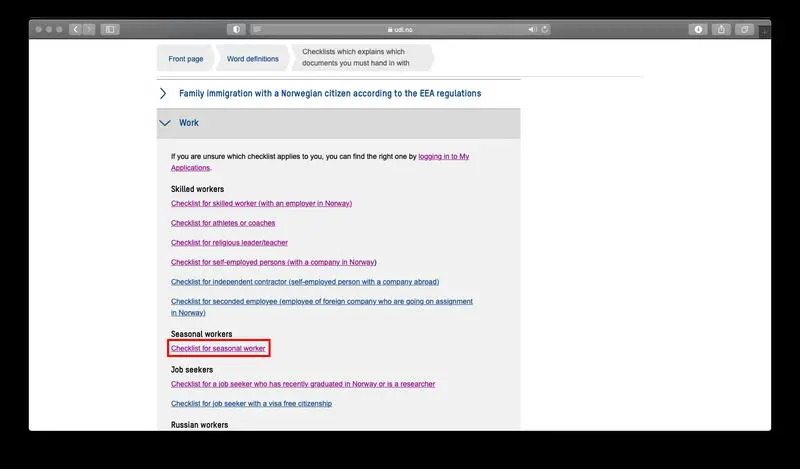Viewport: 800px width, 469px height.
Task: Reload the page with the refresh icon
Action: 545,29
